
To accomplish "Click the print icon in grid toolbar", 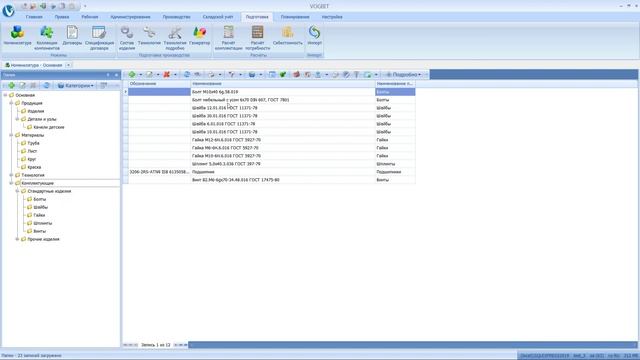I will [211, 74].
